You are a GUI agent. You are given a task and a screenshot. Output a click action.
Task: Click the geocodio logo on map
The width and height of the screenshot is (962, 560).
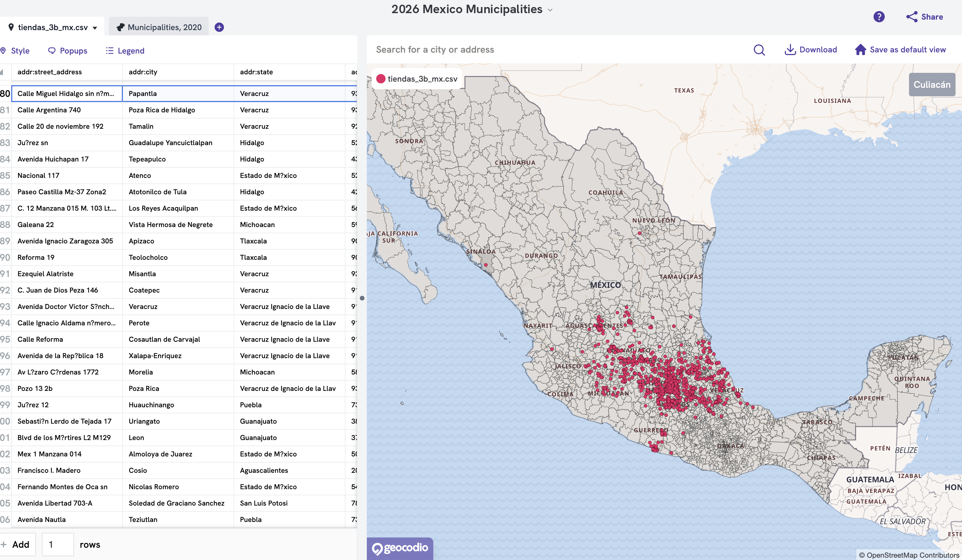400,548
